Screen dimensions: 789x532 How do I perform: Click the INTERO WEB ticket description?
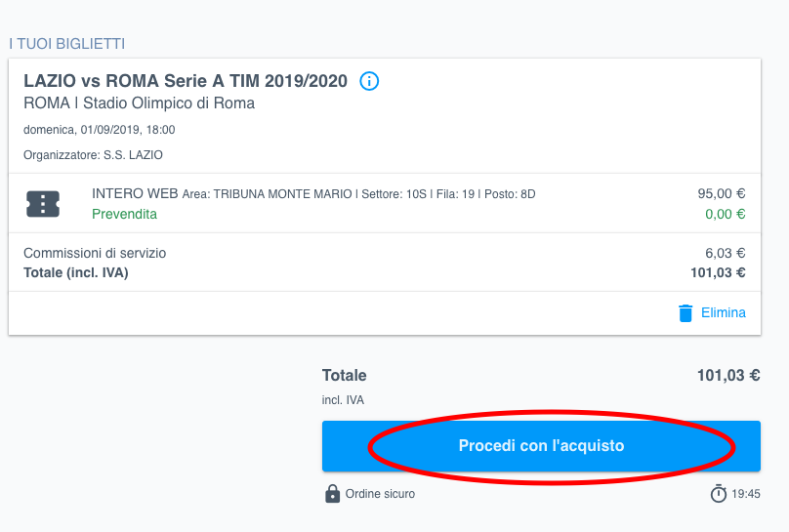313,193
